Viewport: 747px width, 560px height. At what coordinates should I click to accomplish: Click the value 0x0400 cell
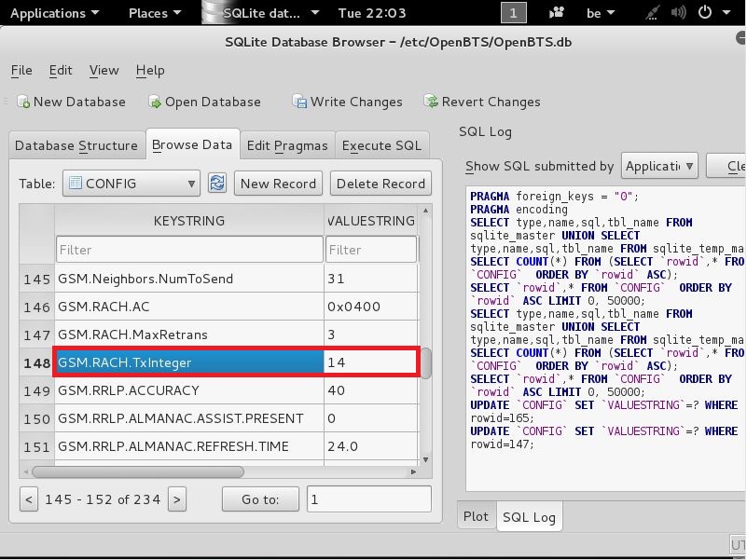371,307
